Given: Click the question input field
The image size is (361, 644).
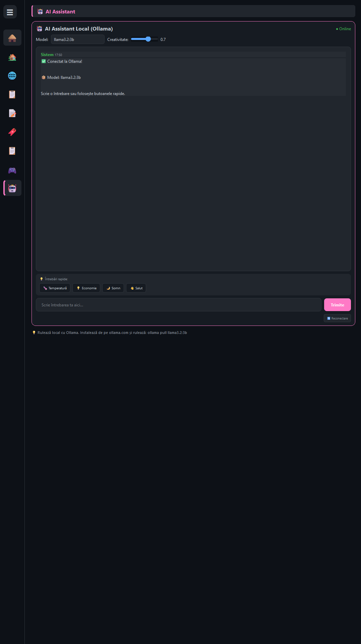Looking at the screenshot, I should [x=179, y=305].
